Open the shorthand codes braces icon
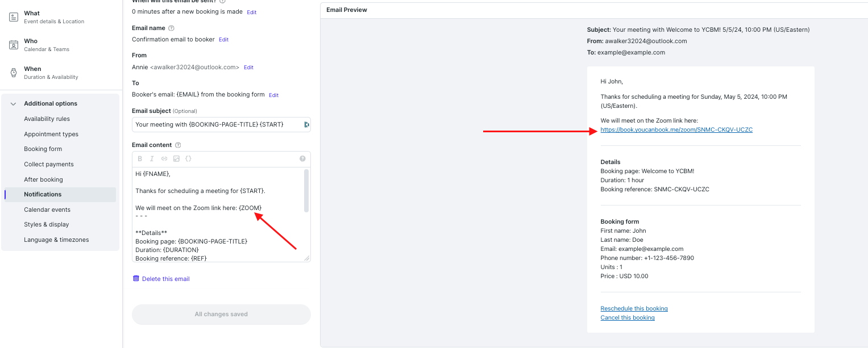 tap(188, 158)
